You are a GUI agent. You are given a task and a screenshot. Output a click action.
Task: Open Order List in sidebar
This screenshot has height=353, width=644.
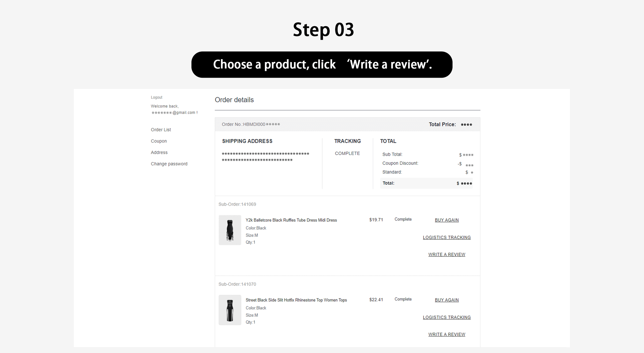click(x=161, y=129)
